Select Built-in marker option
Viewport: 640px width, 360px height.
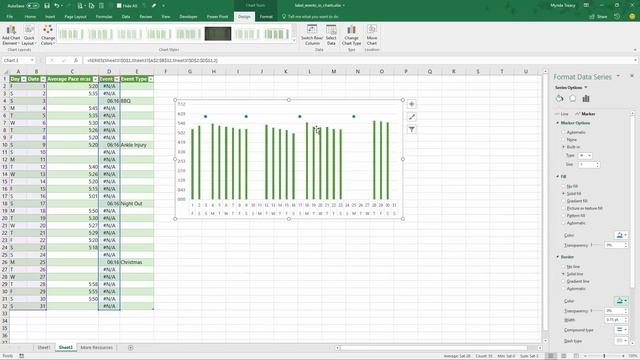[x=564, y=147]
